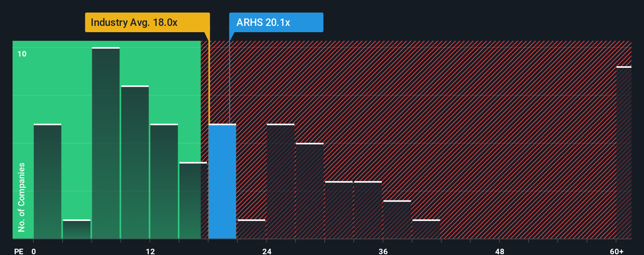The image size is (644, 255).
Task: Click the tallest green bar reaching 10
Action: point(106,143)
